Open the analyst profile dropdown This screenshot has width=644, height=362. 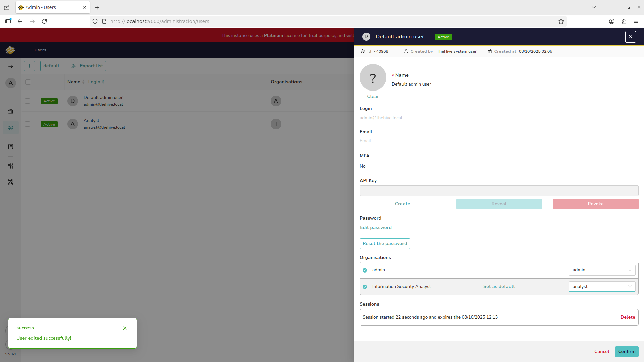pos(602,287)
